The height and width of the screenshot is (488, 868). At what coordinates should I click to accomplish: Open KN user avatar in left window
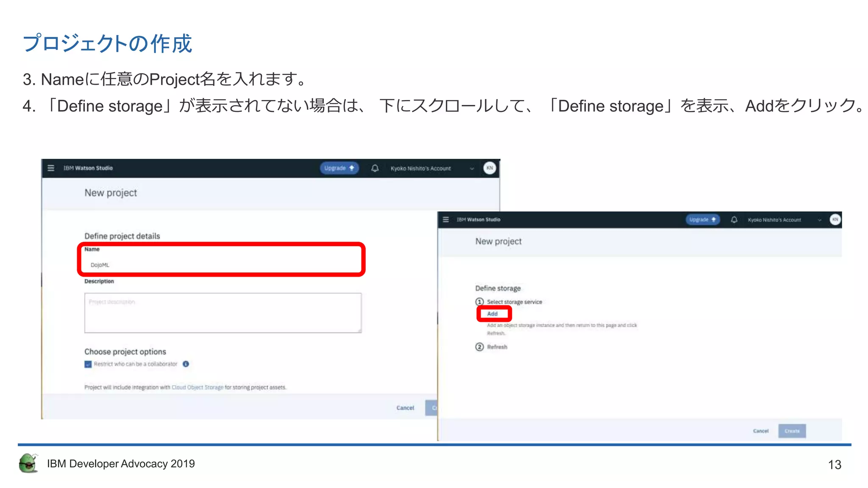click(x=490, y=168)
